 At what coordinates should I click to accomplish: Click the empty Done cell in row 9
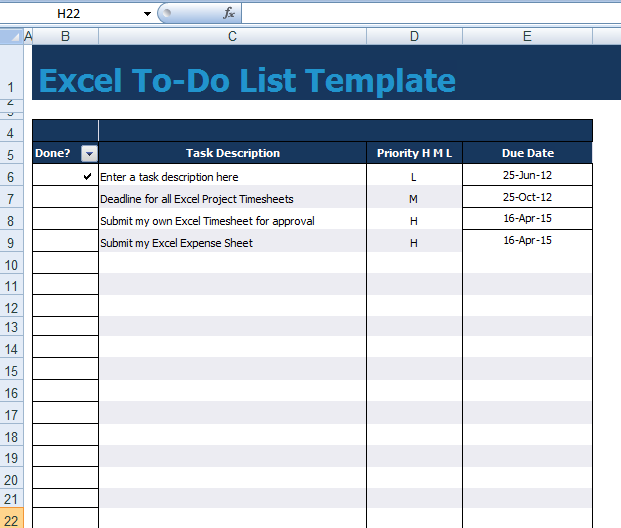65,240
